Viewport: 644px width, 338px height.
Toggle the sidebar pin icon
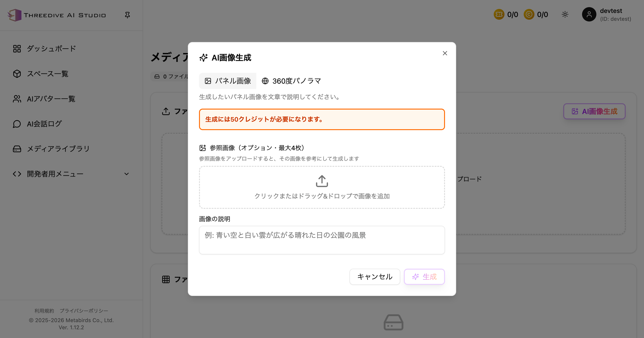coord(127,15)
